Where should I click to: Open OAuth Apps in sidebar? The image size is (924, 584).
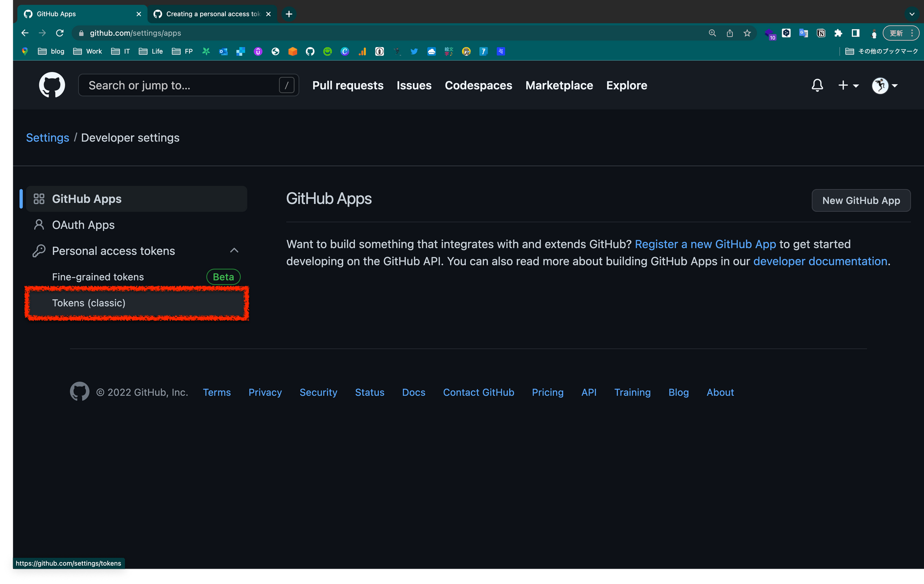pos(83,225)
